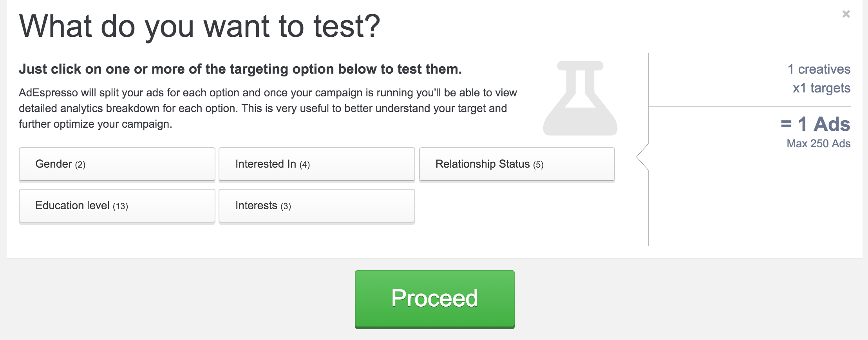The image size is (868, 340).
Task: Close the dialog with the X icon
Action: [846, 14]
